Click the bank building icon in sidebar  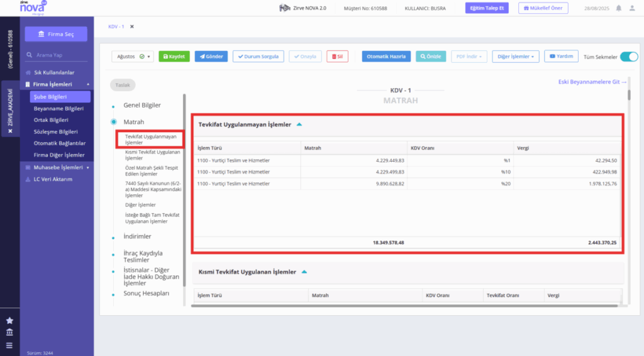pos(9,332)
